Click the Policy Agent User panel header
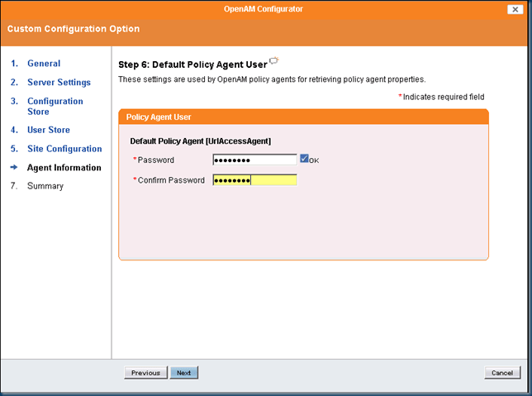The width and height of the screenshot is (532, 396). click(303, 117)
